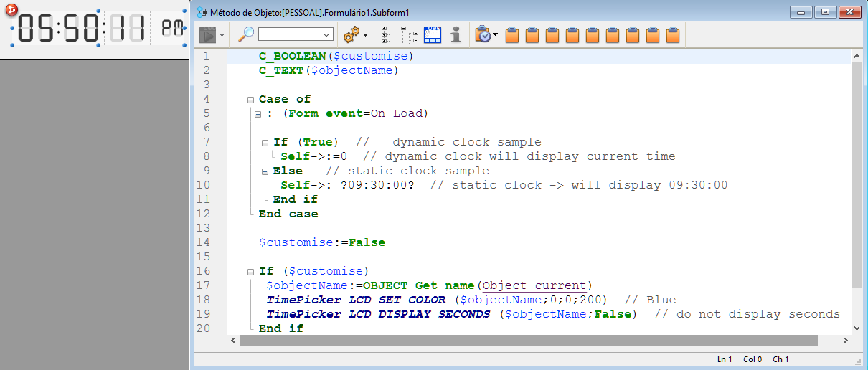868x370 pixels.
Task: Close the method editor window
Action: point(849,11)
